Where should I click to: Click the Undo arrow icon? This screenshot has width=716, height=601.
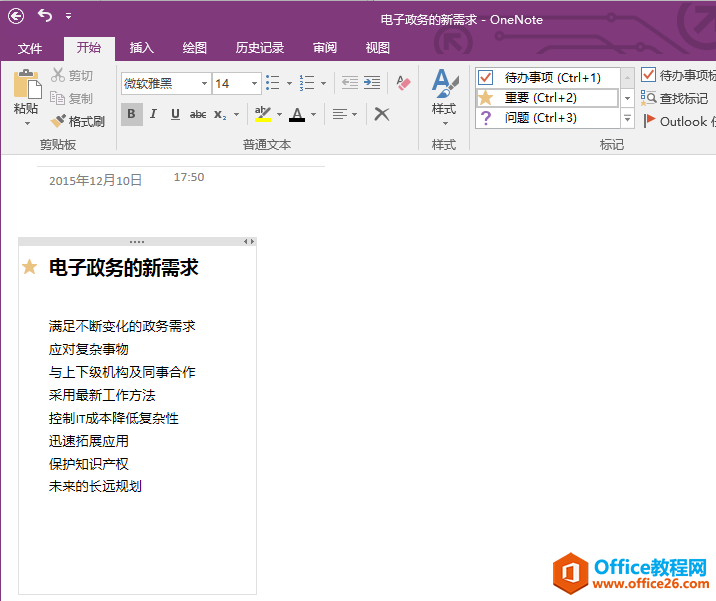click(x=45, y=16)
